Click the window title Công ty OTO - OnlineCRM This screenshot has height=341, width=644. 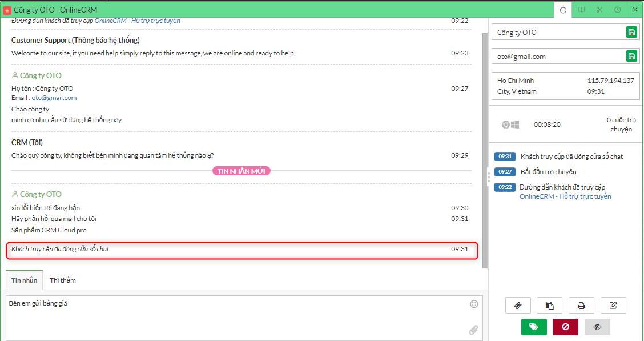(x=55, y=10)
